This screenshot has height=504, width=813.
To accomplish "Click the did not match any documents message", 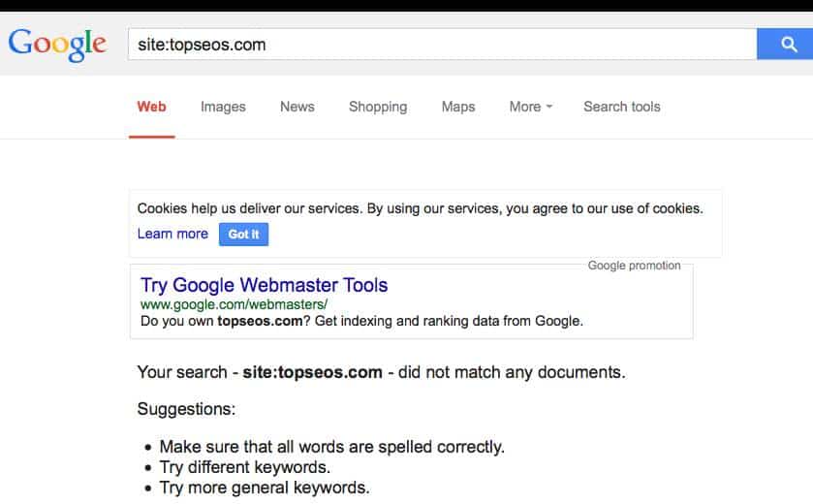I will coord(381,372).
